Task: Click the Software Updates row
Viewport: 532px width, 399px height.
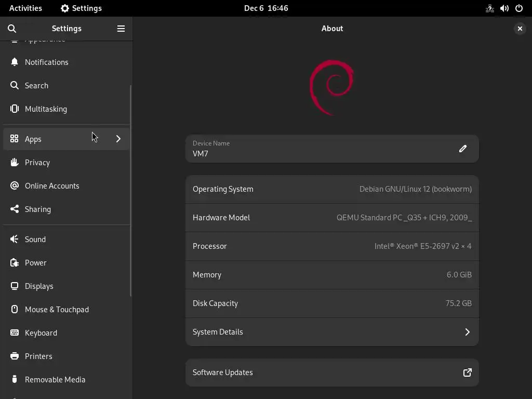Action: 332,373
